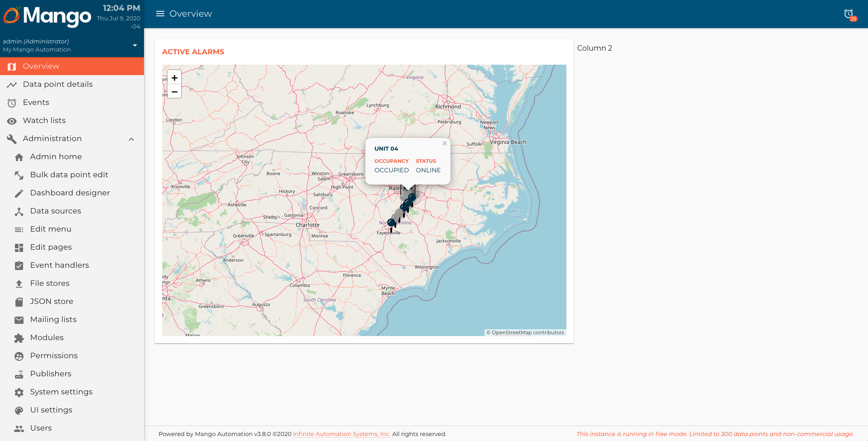868x441 pixels.
Task: Click the Active Alarms heading
Action: (x=193, y=52)
